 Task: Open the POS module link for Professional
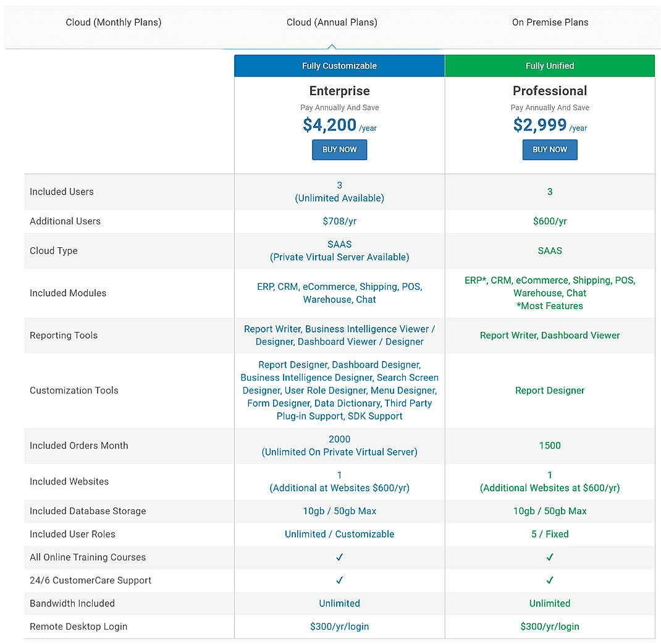tap(625, 280)
